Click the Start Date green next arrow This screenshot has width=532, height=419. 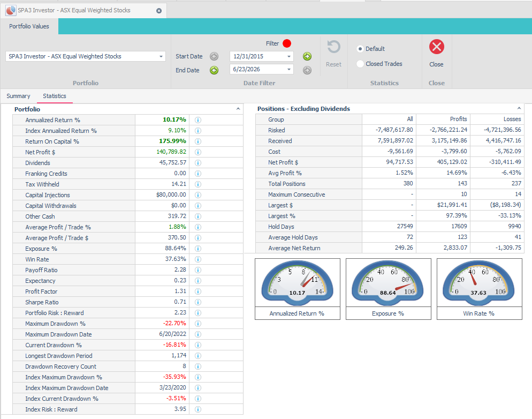(307, 56)
